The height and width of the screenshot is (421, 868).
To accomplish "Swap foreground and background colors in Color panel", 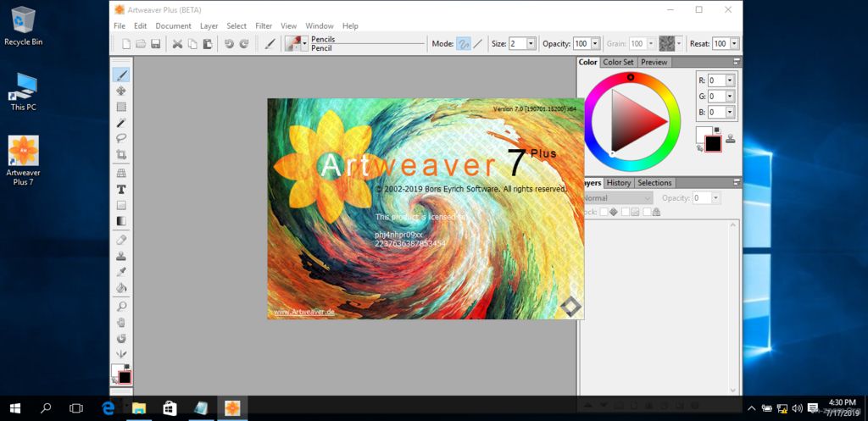I will pyautogui.click(x=699, y=147).
